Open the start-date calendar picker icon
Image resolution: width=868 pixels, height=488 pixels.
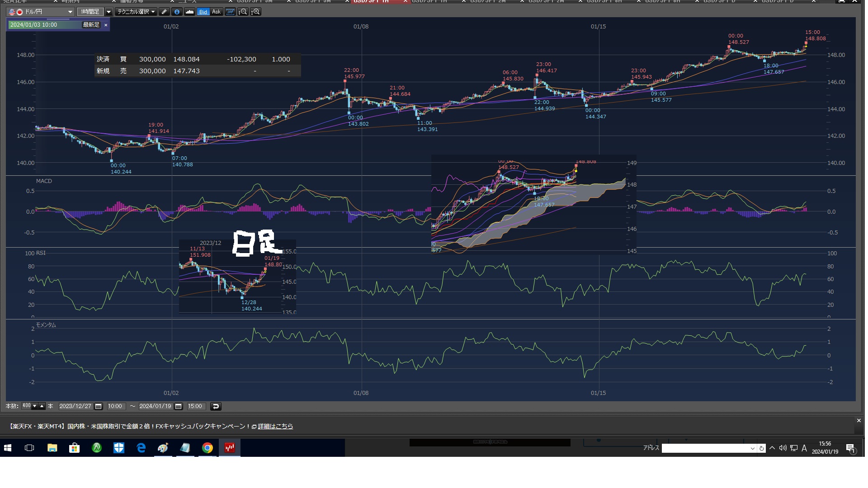tap(99, 406)
